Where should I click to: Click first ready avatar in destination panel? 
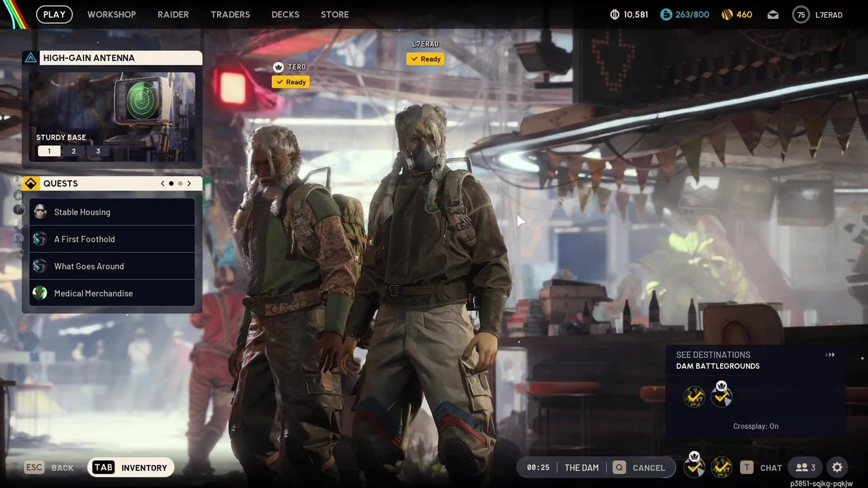click(694, 396)
